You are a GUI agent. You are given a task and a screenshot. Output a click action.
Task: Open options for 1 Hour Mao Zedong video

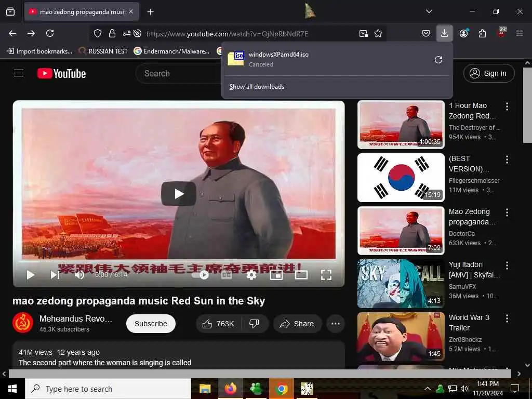(x=507, y=106)
